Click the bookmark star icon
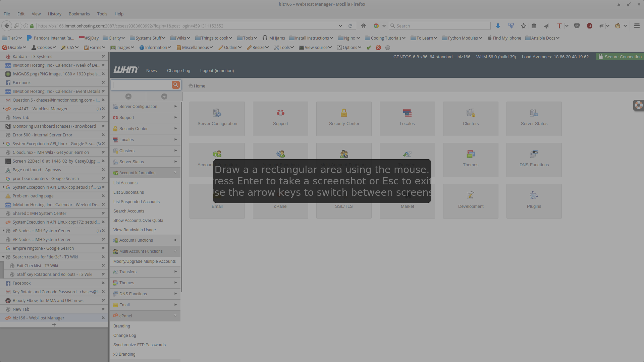 524,26
